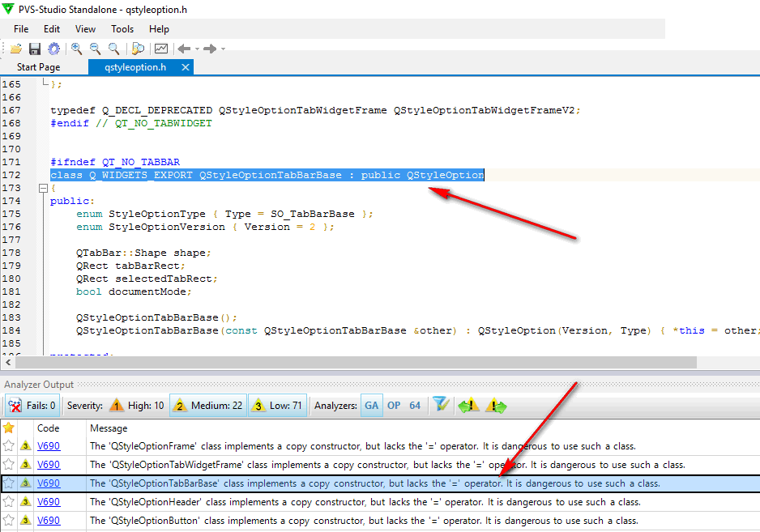Save with the floppy disk icon
This screenshot has width=760, height=532.
pyautogui.click(x=34, y=49)
